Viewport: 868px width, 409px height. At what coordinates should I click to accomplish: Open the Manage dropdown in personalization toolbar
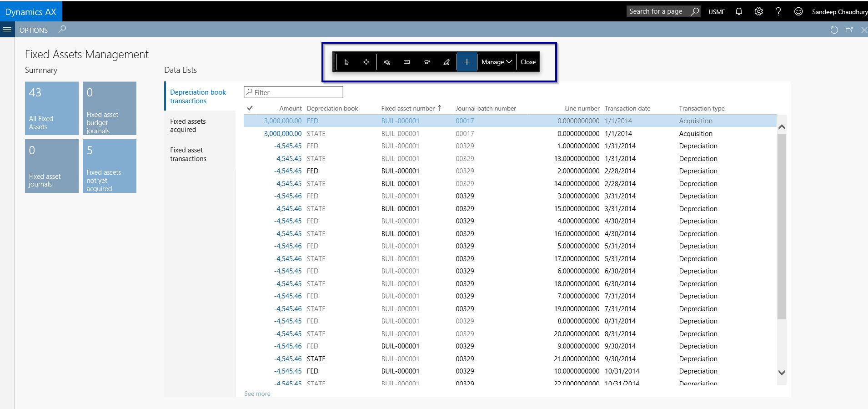(x=497, y=62)
